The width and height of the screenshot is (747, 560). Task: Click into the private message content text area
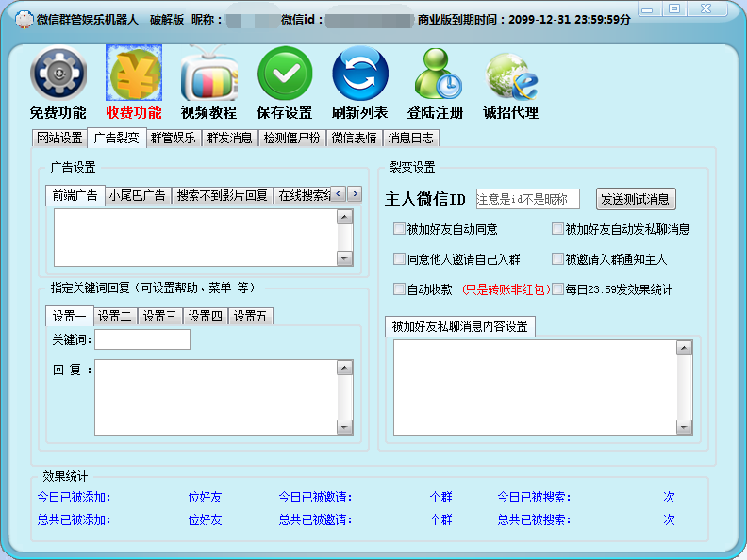pos(535,387)
